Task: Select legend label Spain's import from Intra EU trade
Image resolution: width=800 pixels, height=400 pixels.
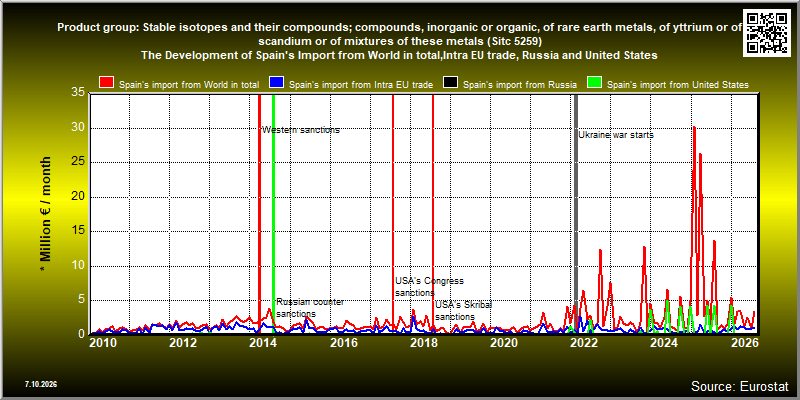Action: click(361, 85)
